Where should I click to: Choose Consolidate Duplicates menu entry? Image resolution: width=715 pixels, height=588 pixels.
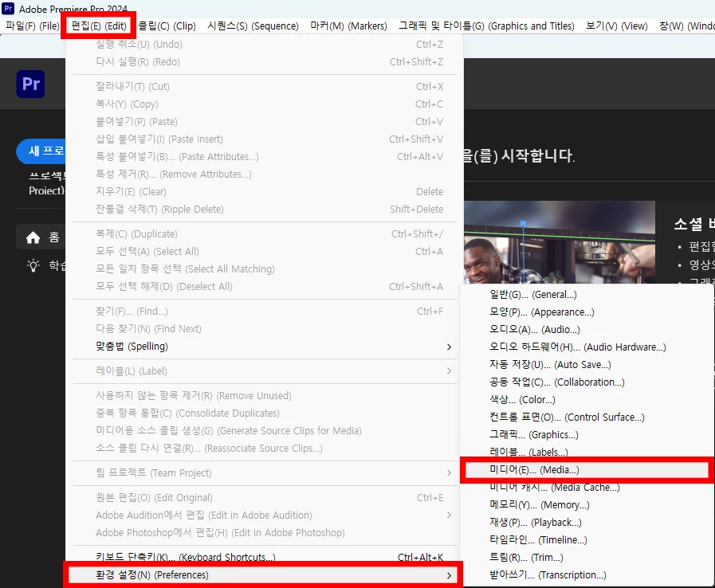click(265, 414)
